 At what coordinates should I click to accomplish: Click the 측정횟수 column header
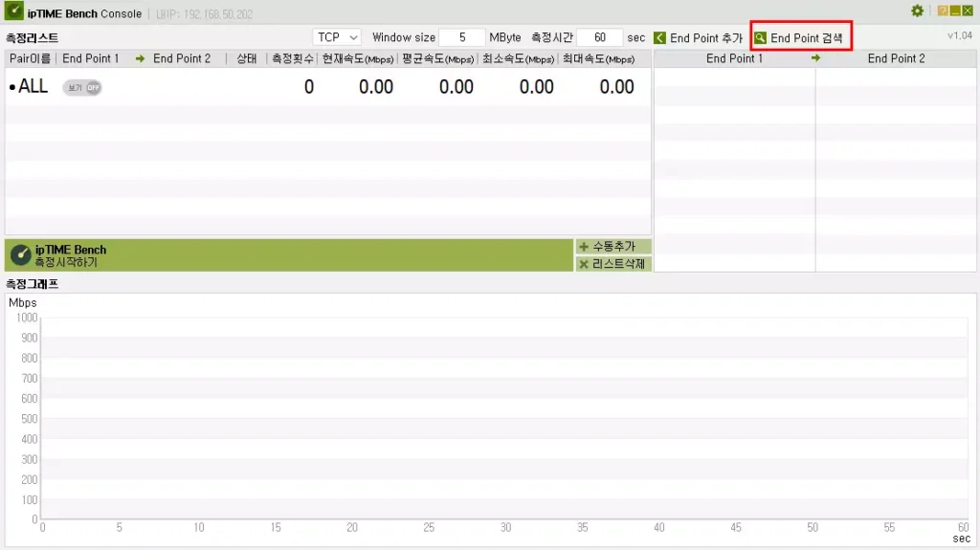[293, 58]
